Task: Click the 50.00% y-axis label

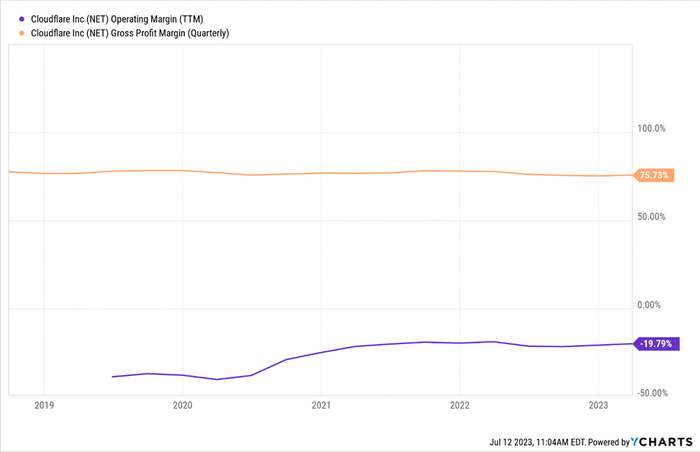Action: (651, 217)
